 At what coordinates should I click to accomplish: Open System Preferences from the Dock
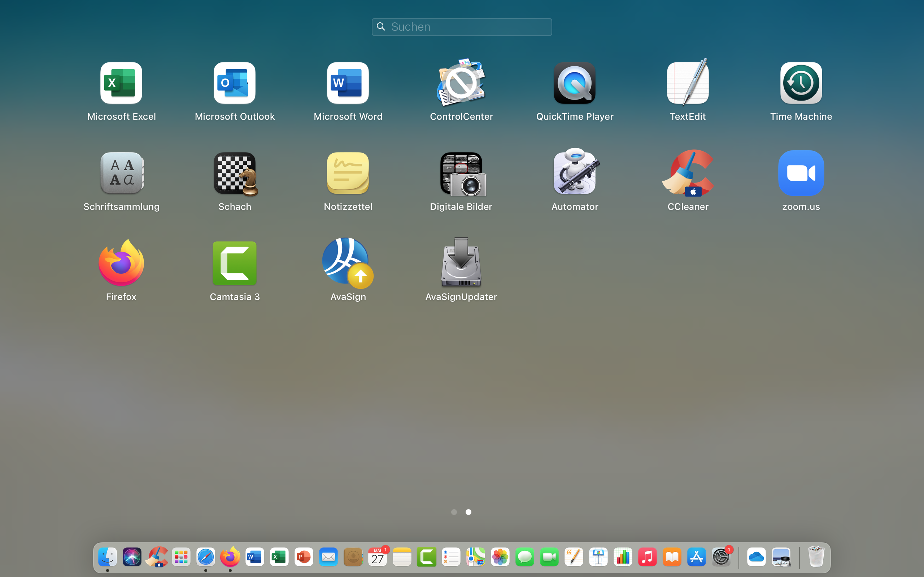721,557
